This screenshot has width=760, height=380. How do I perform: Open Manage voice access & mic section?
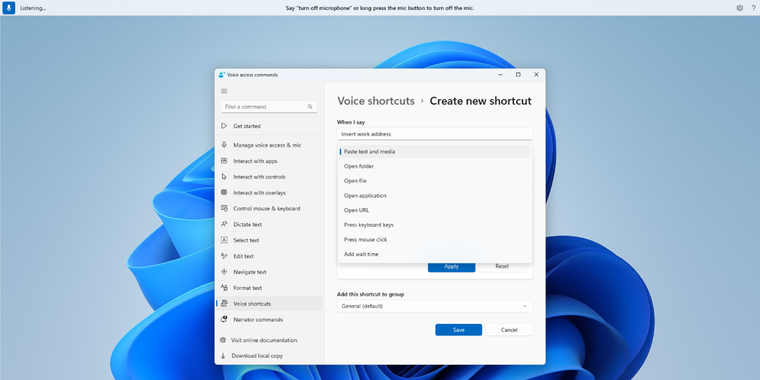tap(269, 145)
